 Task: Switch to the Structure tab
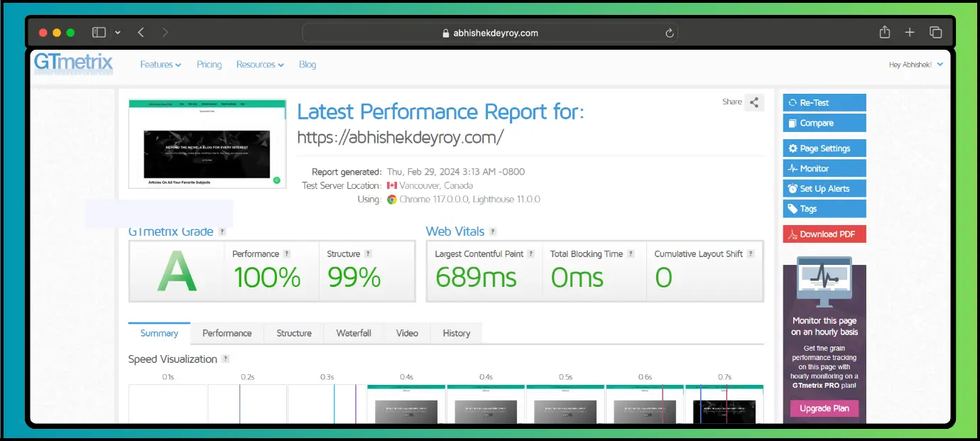[294, 333]
